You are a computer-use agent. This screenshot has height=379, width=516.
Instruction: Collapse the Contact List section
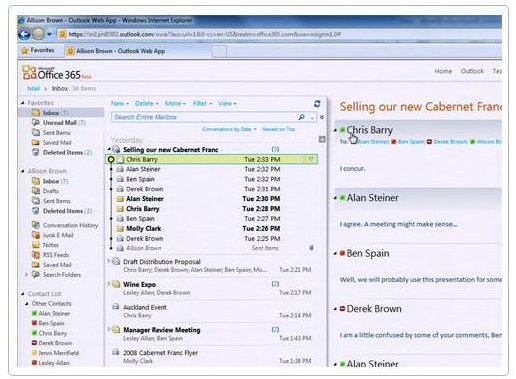point(23,294)
